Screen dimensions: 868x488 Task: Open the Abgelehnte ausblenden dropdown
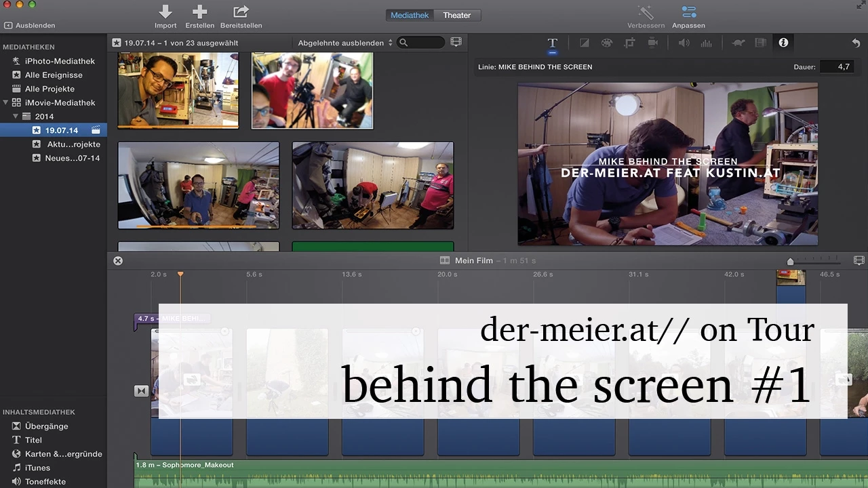click(x=345, y=43)
